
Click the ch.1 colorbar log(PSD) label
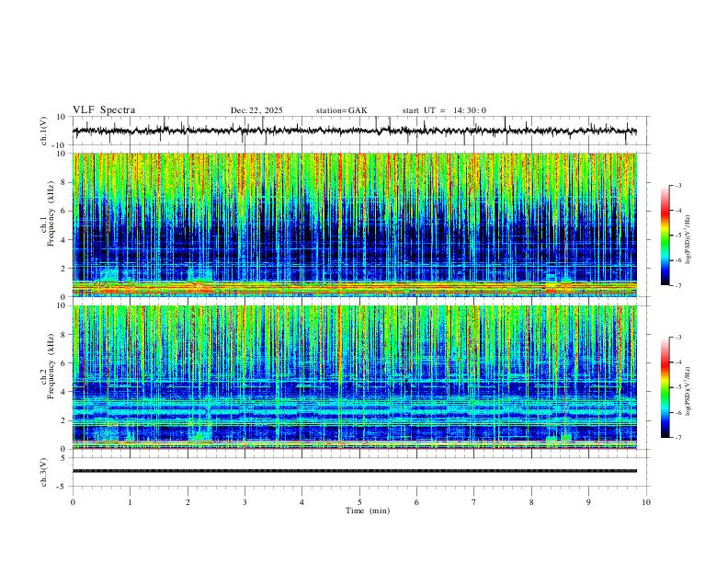click(688, 240)
